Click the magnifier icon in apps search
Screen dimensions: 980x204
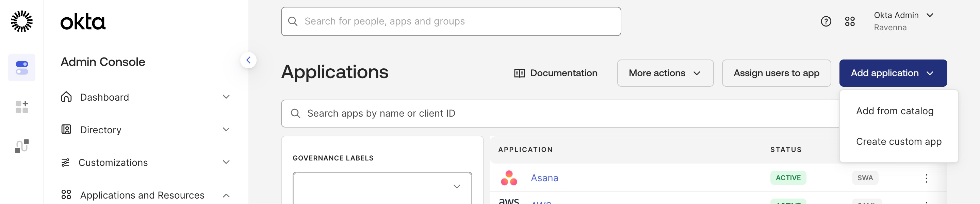click(296, 113)
